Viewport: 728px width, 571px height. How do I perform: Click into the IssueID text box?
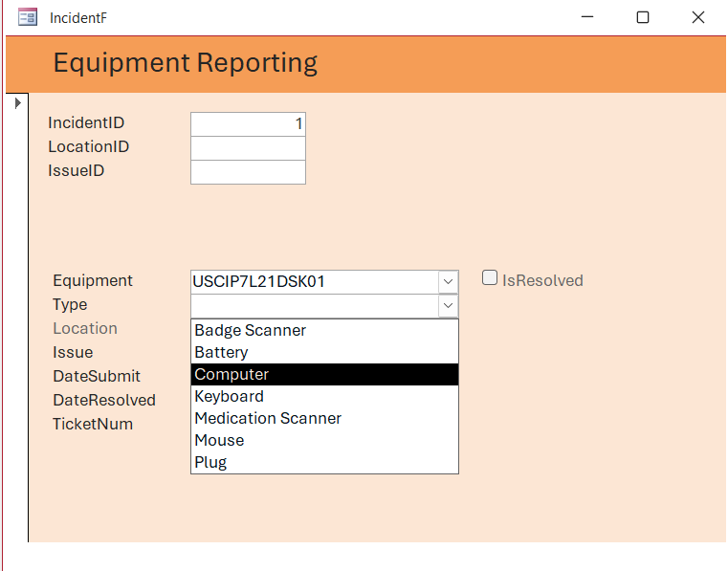[x=248, y=172]
